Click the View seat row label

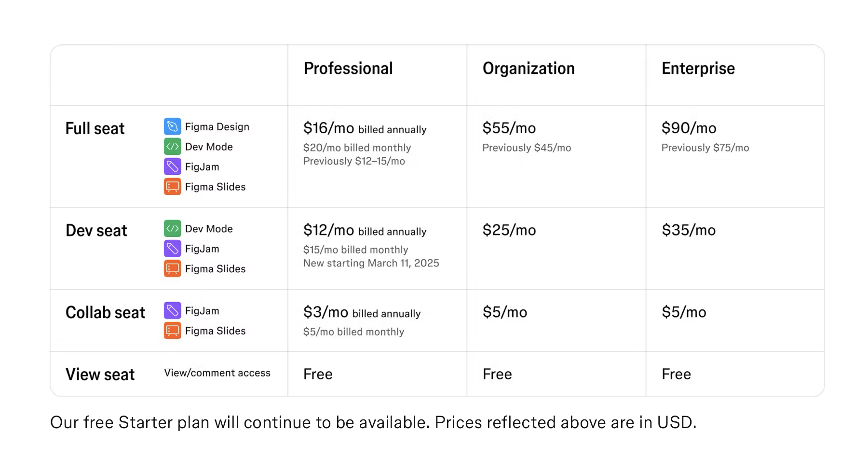point(100,375)
